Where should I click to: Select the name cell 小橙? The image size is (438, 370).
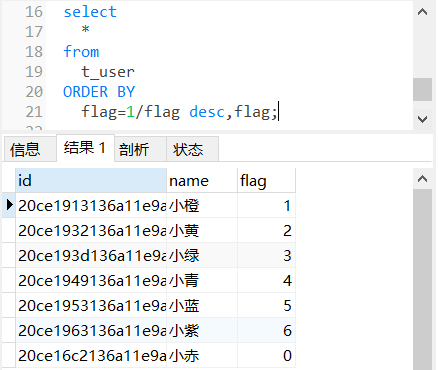202,205
